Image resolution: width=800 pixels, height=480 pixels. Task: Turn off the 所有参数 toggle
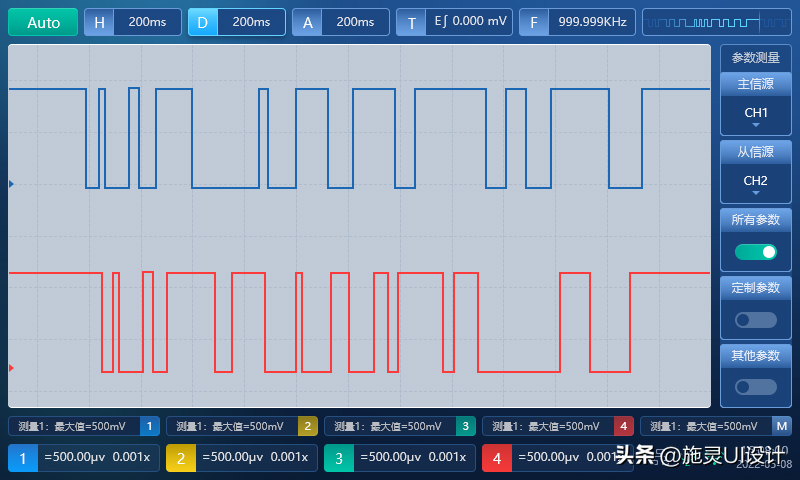point(756,252)
